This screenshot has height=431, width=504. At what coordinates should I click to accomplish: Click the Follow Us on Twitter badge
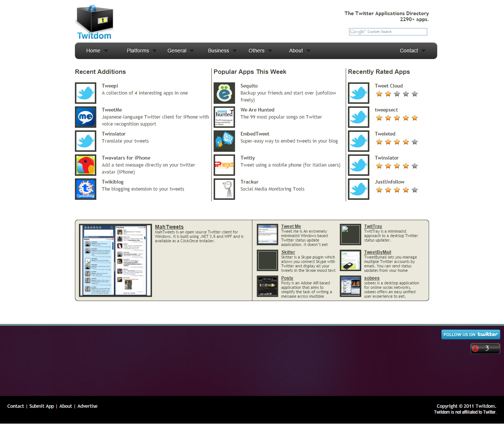(471, 334)
